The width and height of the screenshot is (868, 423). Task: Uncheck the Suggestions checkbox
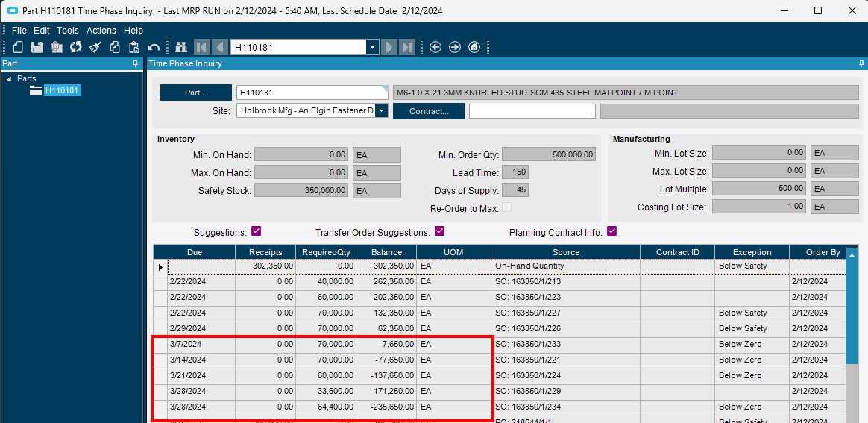(x=256, y=231)
